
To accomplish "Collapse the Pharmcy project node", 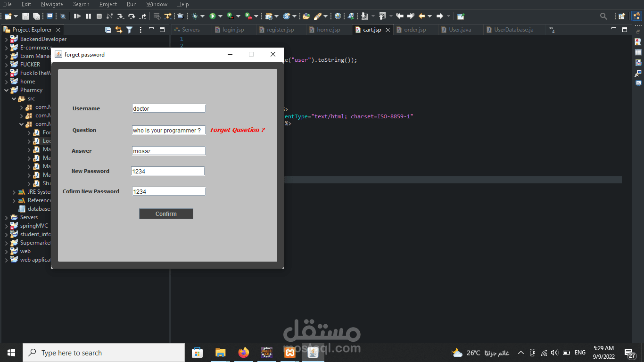I will 6,90.
